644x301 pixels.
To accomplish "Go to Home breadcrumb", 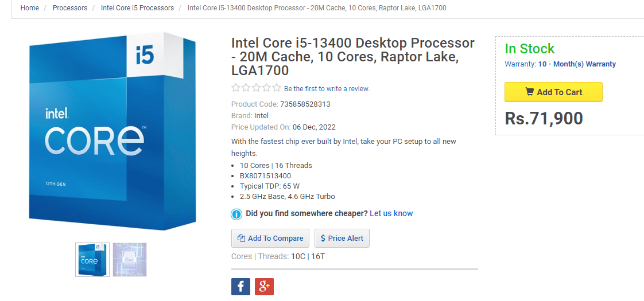I will pyautogui.click(x=30, y=8).
